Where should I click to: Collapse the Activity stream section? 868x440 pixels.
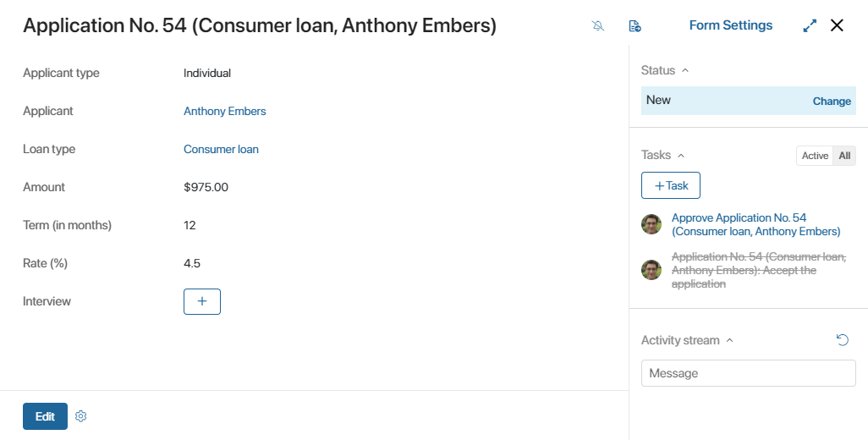(729, 340)
